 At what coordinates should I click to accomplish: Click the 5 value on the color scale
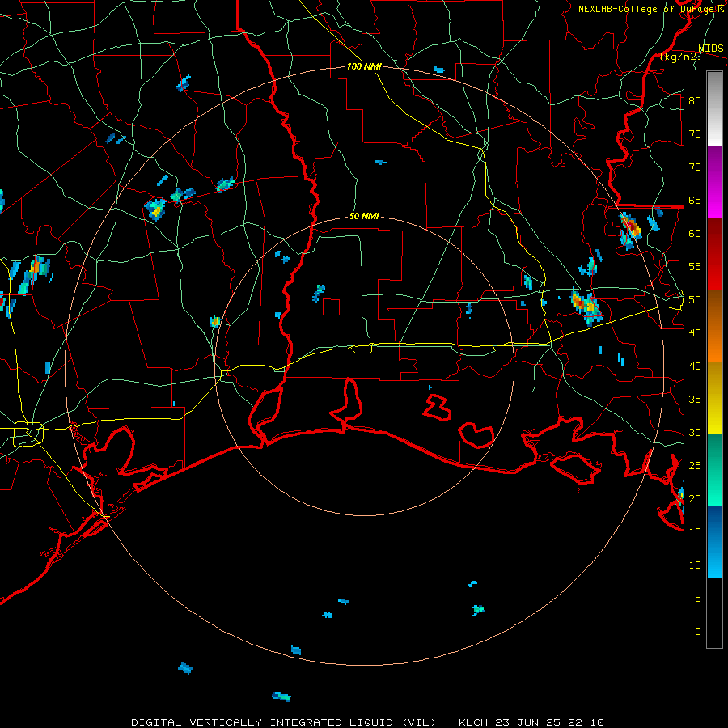698,599
